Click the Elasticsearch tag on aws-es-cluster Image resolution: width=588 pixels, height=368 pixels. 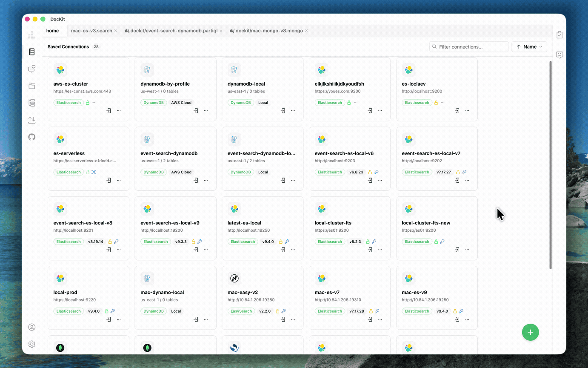pos(69,103)
